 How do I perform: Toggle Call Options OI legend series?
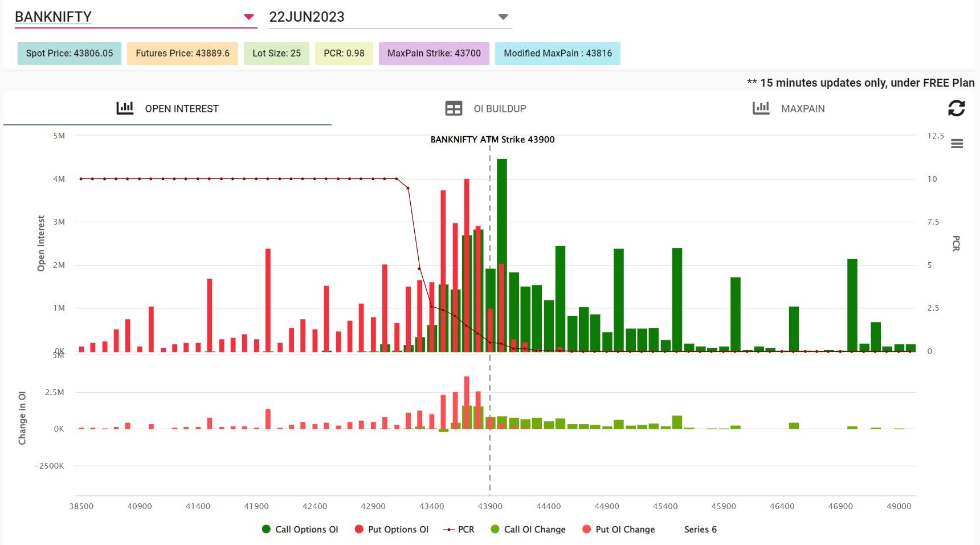[x=300, y=530]
